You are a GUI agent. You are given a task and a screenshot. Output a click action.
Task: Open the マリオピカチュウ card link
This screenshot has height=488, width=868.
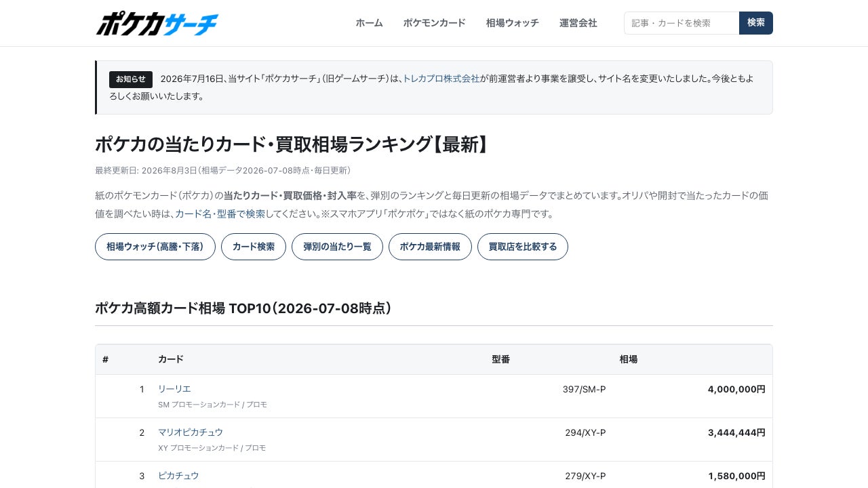191,432
